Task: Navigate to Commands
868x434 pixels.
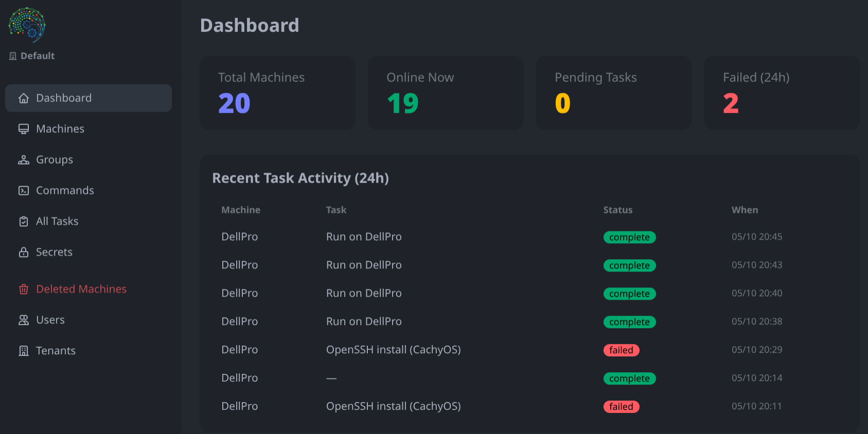Action: click(x=88, y=191)
